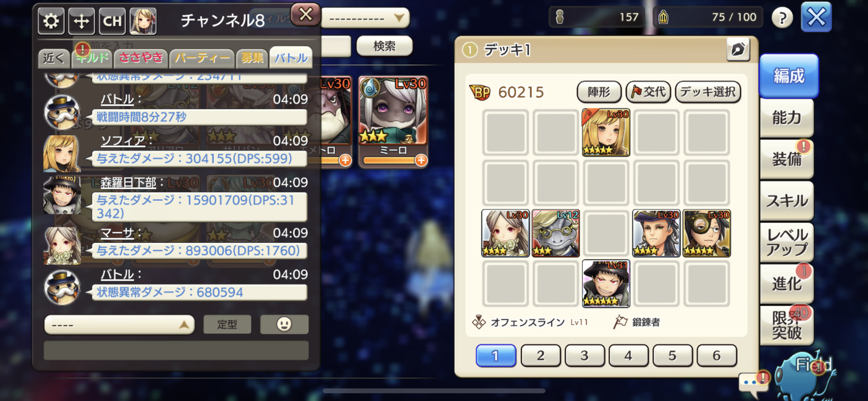Click the orange gauge under ミーロ
The image size is (868, 401).
click(x=389, y=160)
